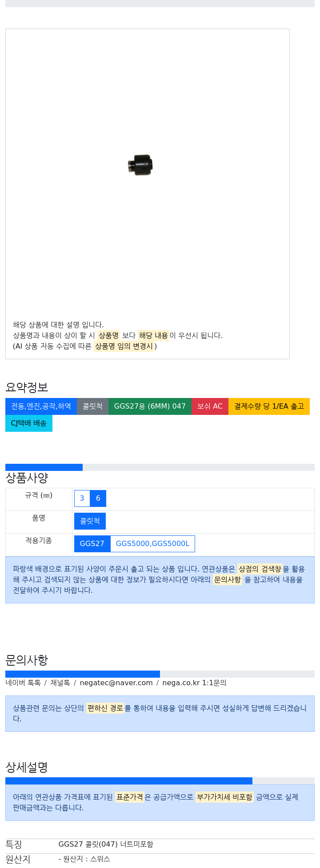Click the 문의사항 progress bar

160,674
